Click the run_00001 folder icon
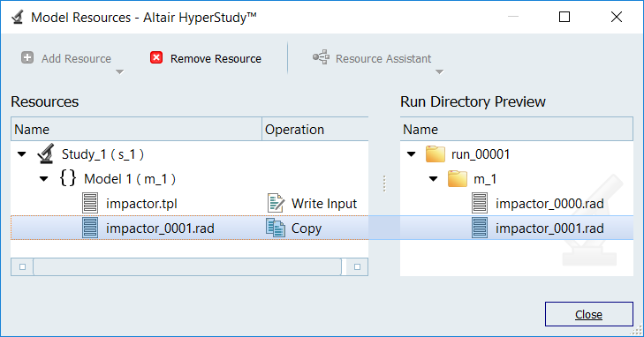 (436, 154)
